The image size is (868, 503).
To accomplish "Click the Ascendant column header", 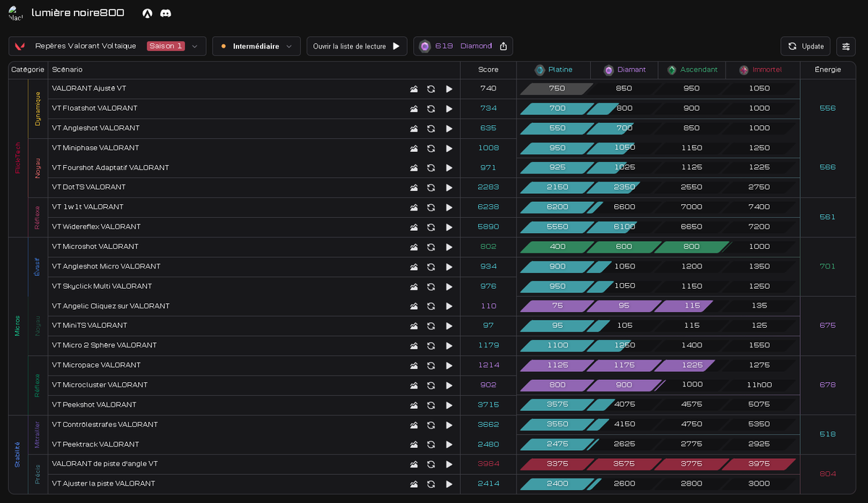I will pos(692,70).
